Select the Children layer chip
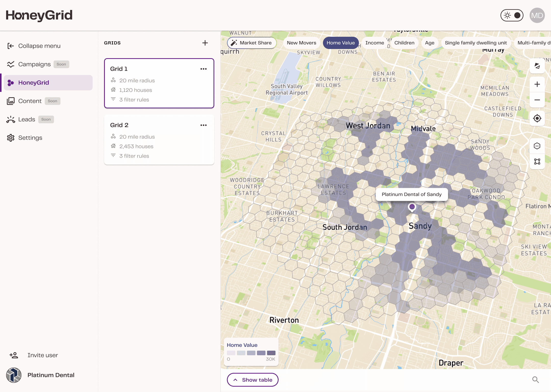Viewport: 551px width, 392px height. (404, 43)
